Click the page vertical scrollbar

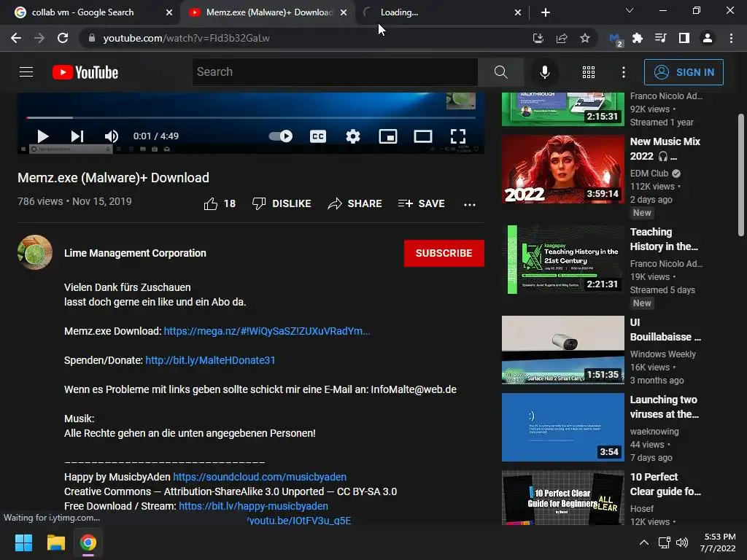click(741, 175)
